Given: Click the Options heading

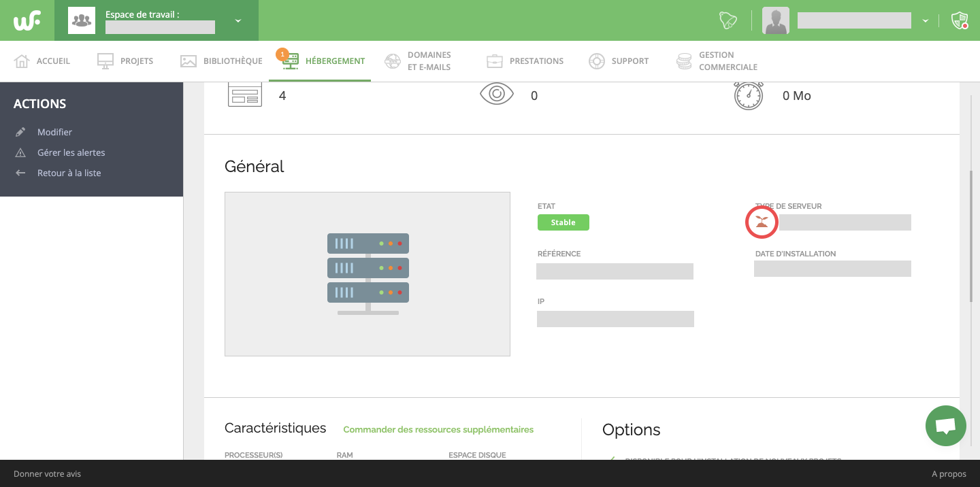Looking at the screenshot, I should [632, 430].
